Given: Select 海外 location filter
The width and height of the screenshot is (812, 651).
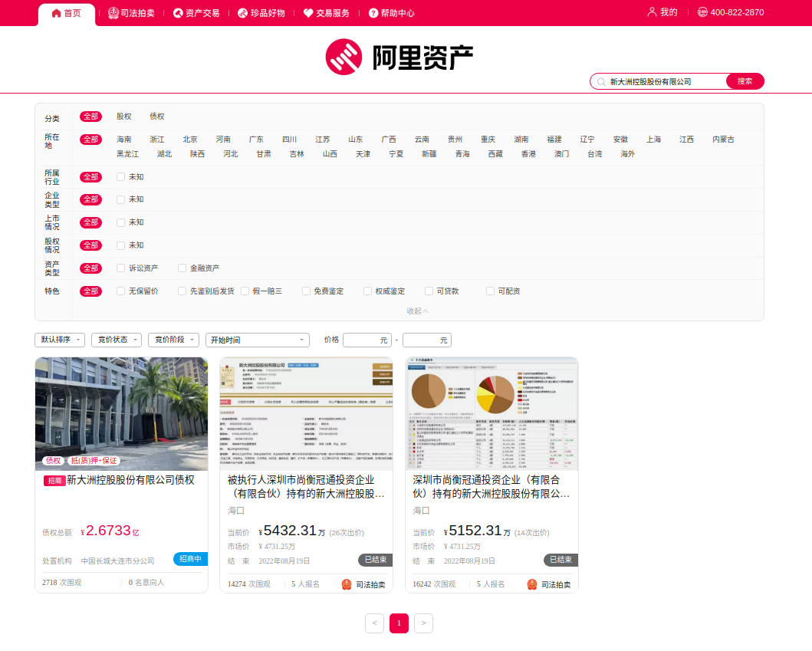Looking at the screenshot, I should (x=628, y=154).
